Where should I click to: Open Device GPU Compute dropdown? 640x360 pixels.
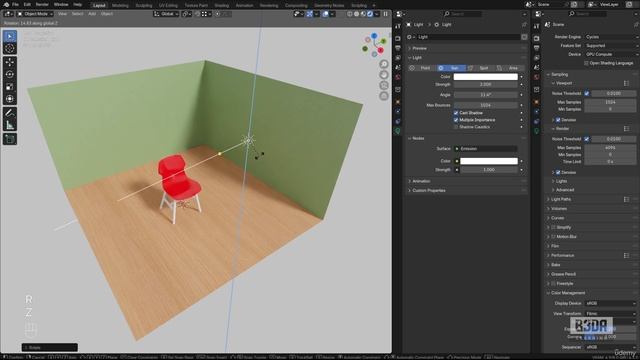[611, 54]
